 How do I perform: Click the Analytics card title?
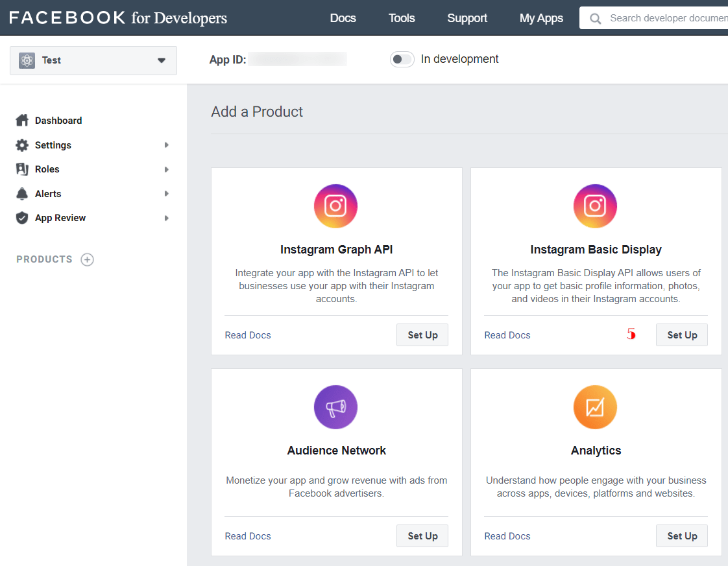click(596, 451)
